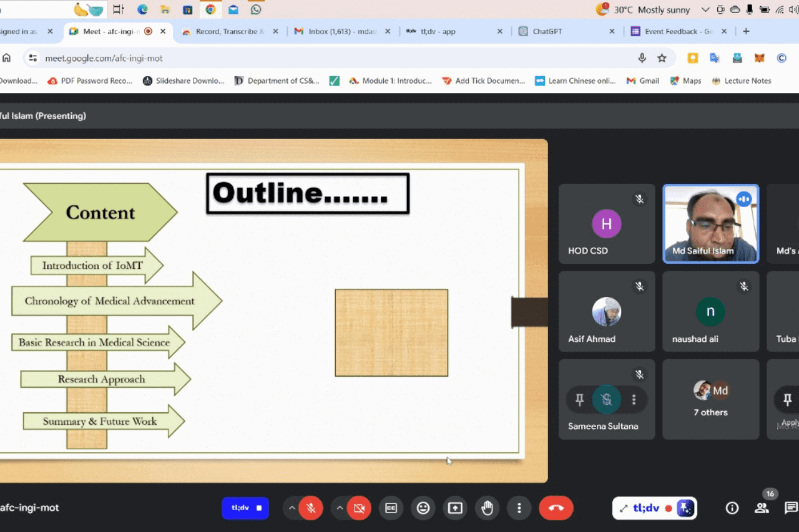
Task: Open the 7 others participant tile
Action: click(710, 399)
